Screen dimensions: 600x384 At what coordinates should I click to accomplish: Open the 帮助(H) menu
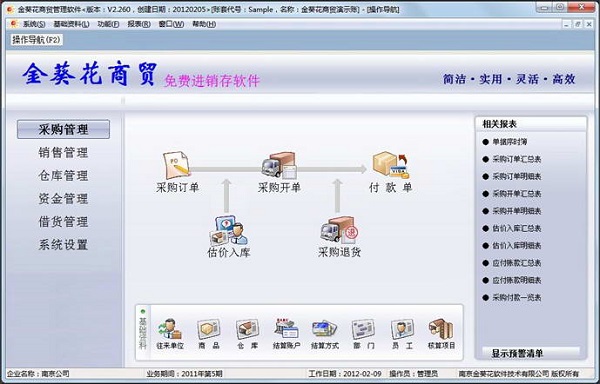204,24
